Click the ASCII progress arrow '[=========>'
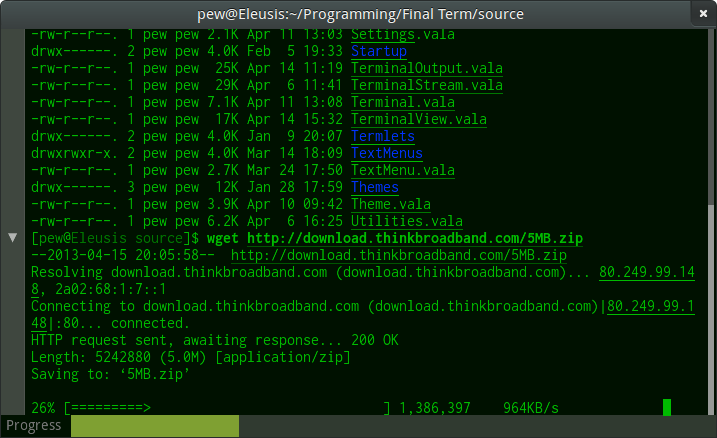Image resolution: width=717 pixels, height=438 pixels. (107, 408)
